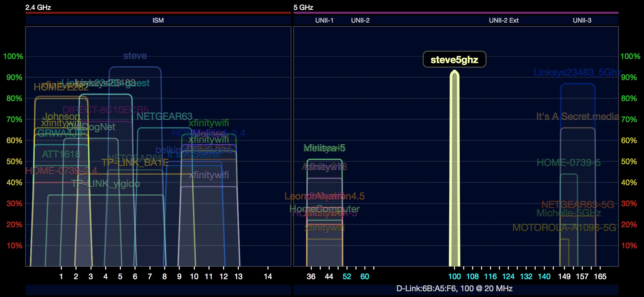The image size is (644, 297).
Task: Click channel 52 on the 5 GHz axis
Action: (x=347, y=276)
